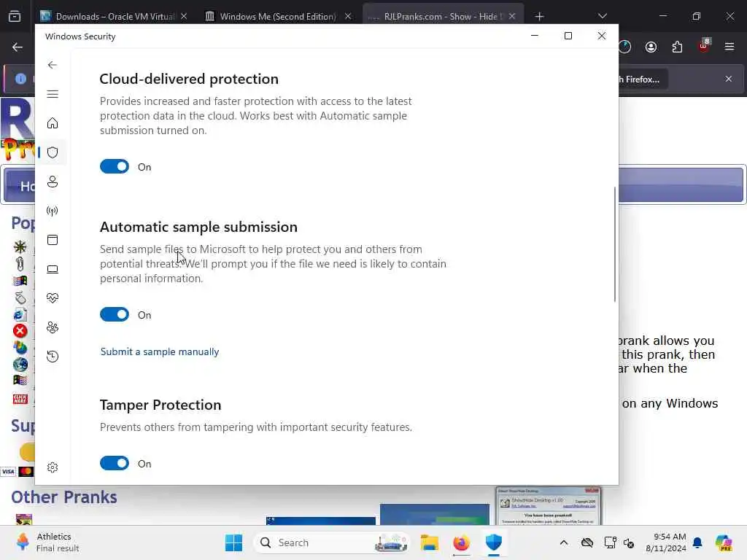Viewport: 747px width, 560px height.
Task: Open File Explorer from the taskbar
Action: pyautogui.click(x=429, y=542)
